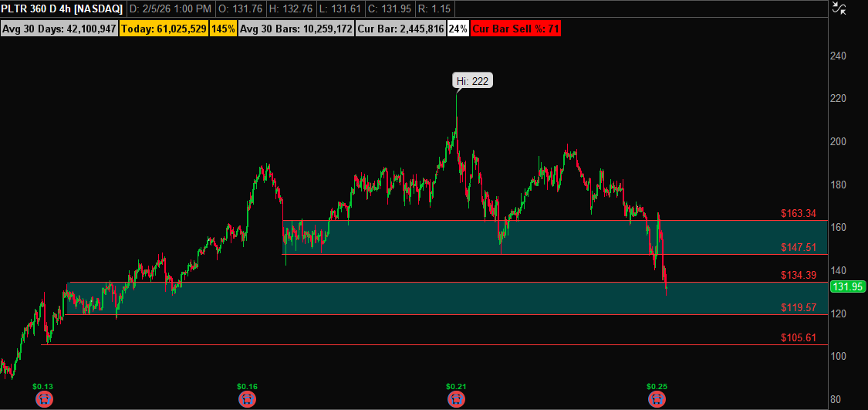Open the earnings icon below $0.16
868x410 pixels.
click(x=248, y=398)
